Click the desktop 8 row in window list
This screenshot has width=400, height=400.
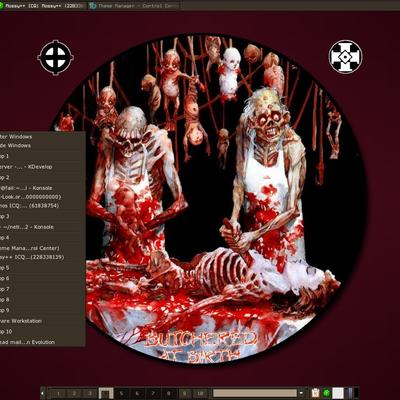(x=43, y=300)
